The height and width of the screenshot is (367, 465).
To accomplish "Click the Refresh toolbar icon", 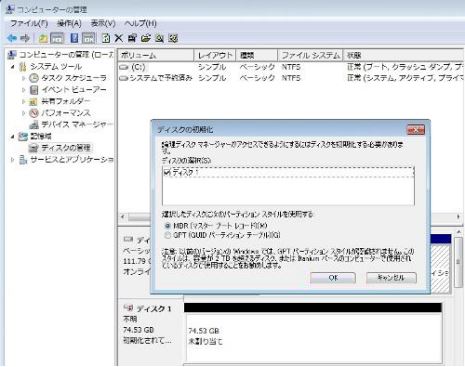I will click(106, 38).
